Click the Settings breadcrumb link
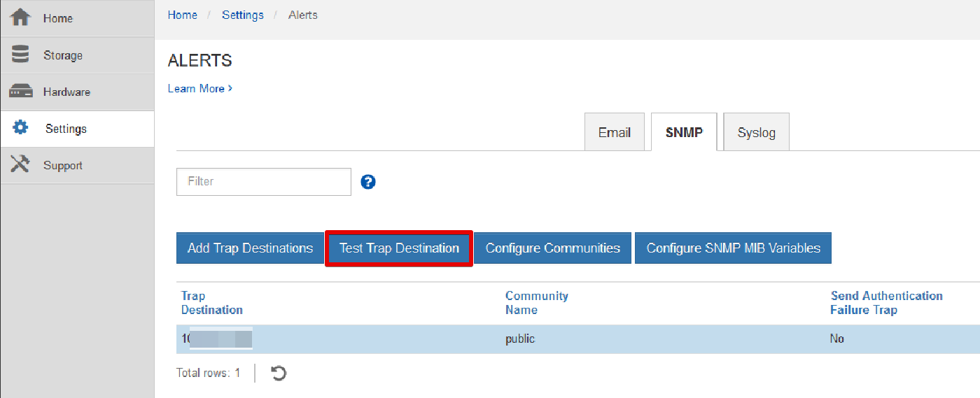This screenshot has height=398, width=980. click(243, 15)
